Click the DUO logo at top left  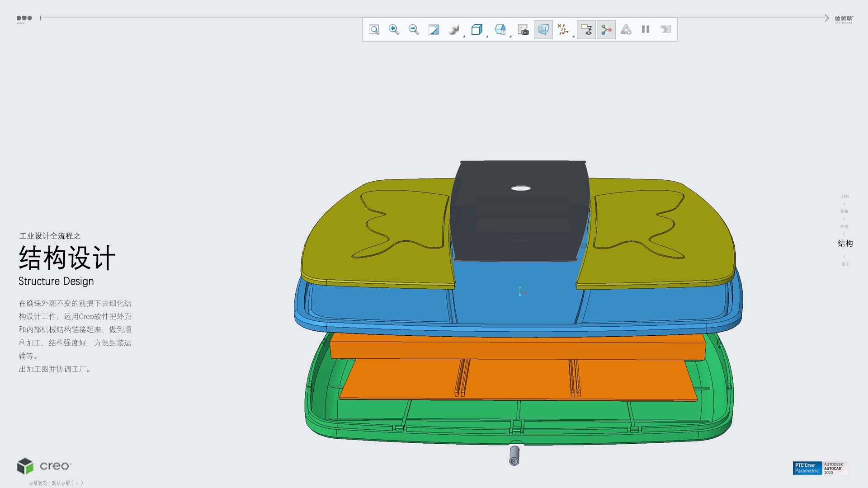click(24, 19)
